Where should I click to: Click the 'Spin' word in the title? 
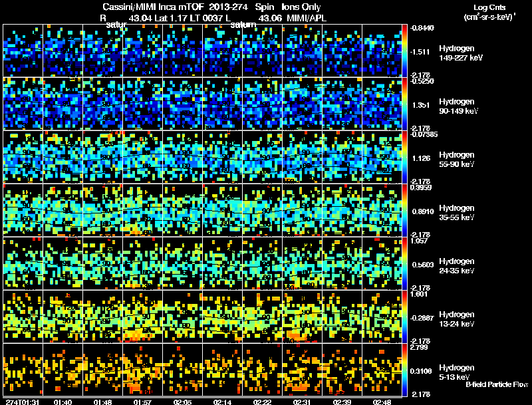tap(264, 7)
